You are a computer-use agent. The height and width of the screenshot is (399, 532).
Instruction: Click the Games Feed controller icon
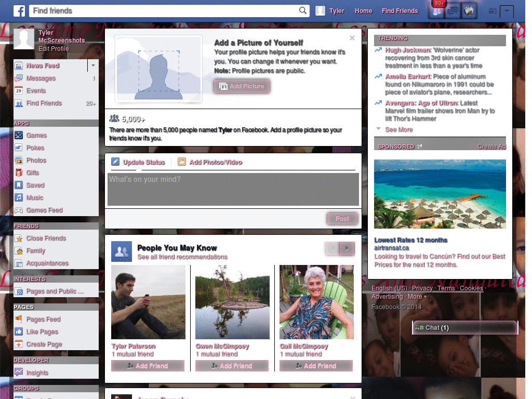tap(19, 210)
